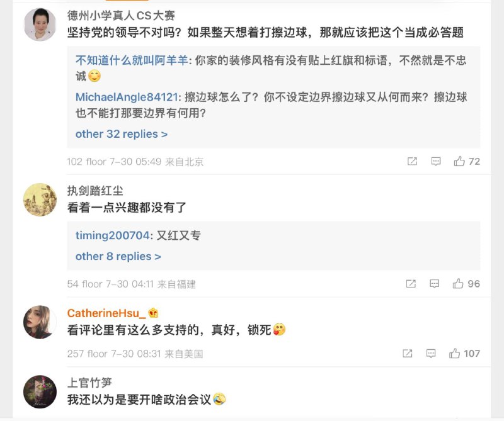Open reply box with comment bubble on floor 102
The height and width of the screenshot is (421, 504).
[x=435, y=161]
